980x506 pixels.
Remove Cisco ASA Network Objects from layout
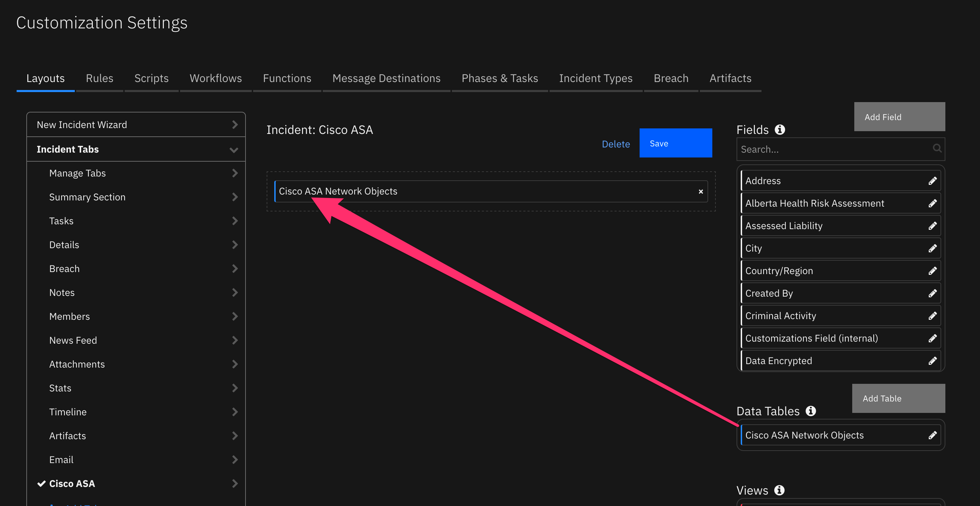click(x=701, y=192)
